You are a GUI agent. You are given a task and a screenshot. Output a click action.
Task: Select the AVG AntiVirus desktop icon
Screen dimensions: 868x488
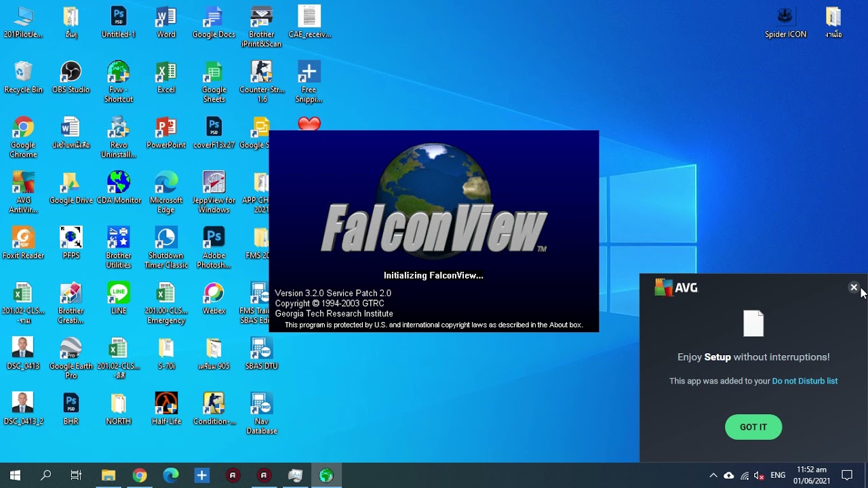23,192
